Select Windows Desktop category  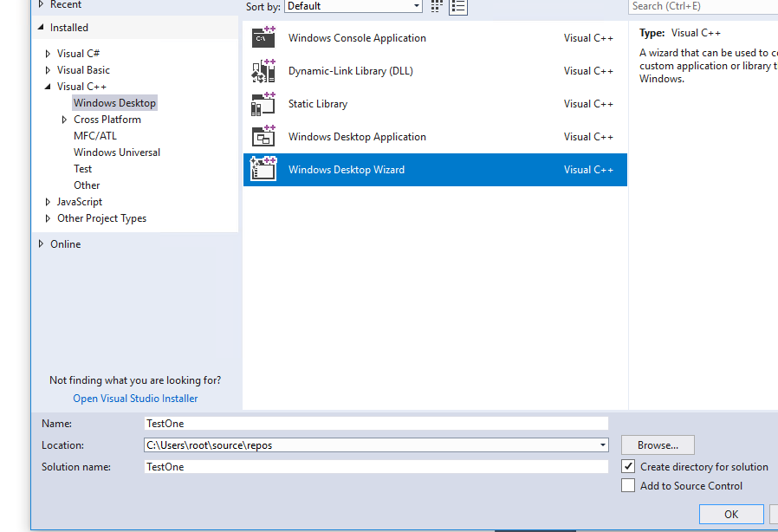point(114,103)
